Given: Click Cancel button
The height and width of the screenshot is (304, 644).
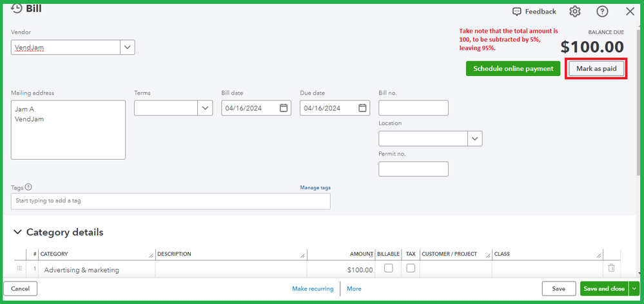Looking at the screenshot, I should (x=20, y=289).
